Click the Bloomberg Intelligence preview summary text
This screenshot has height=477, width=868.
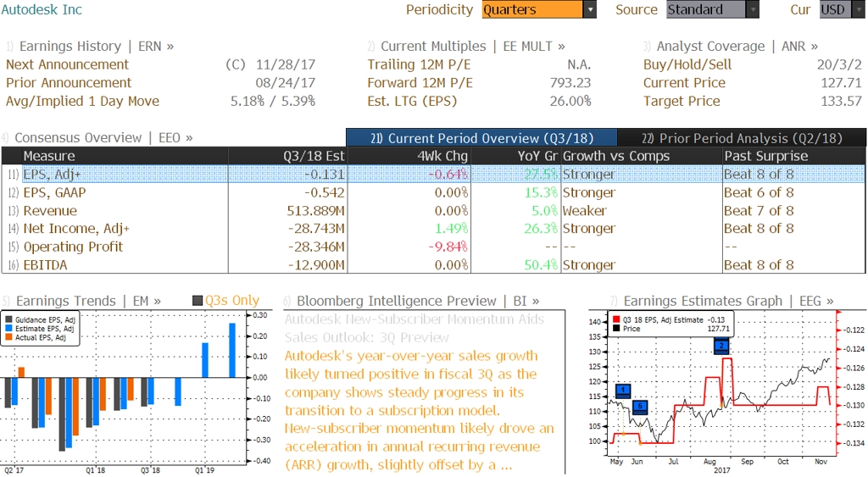(x=419, y=410)
